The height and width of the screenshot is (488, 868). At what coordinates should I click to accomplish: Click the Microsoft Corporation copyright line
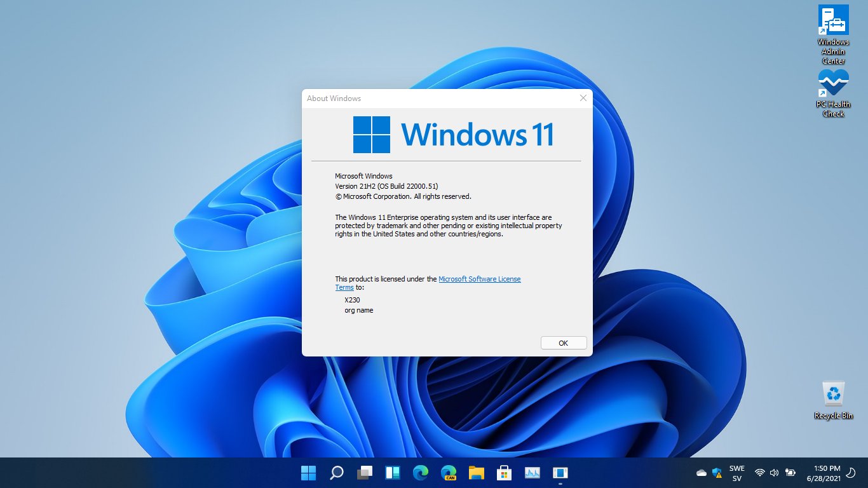point(403,196)
